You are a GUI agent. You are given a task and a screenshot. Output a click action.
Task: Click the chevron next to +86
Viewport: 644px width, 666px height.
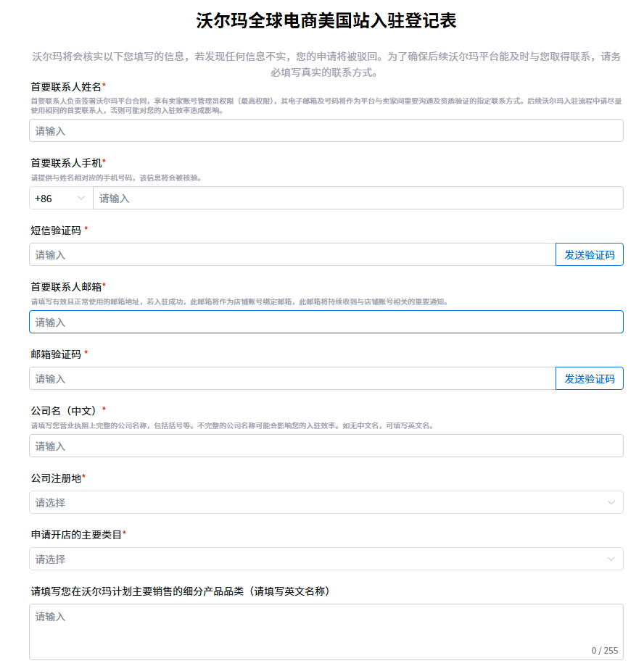pyautogui.click(x=80, y=199)
